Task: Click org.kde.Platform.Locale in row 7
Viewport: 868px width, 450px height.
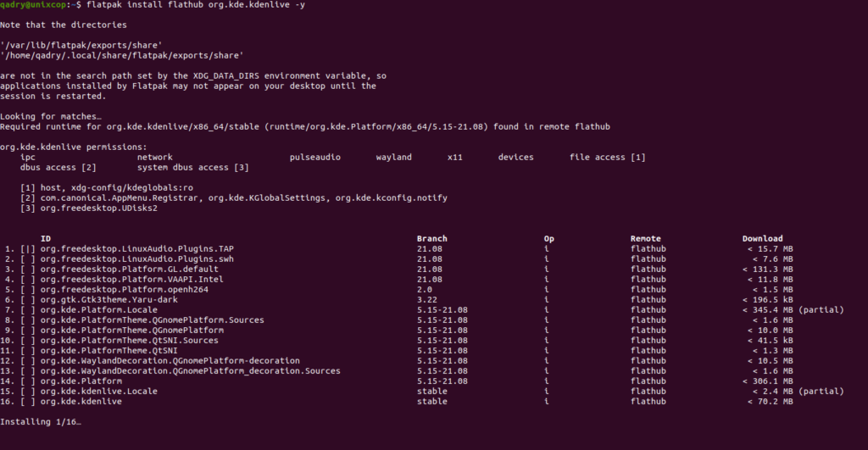Action: pos(99,310)
